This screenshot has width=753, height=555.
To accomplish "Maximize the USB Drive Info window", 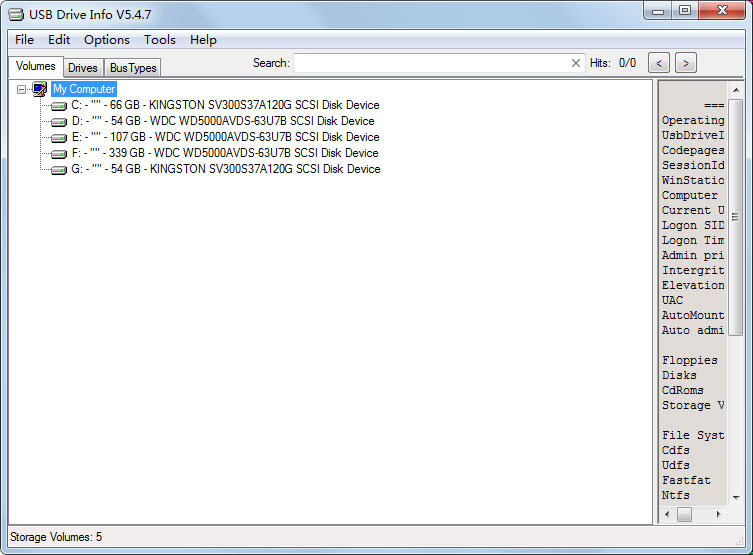I will [x=685, y=11].
